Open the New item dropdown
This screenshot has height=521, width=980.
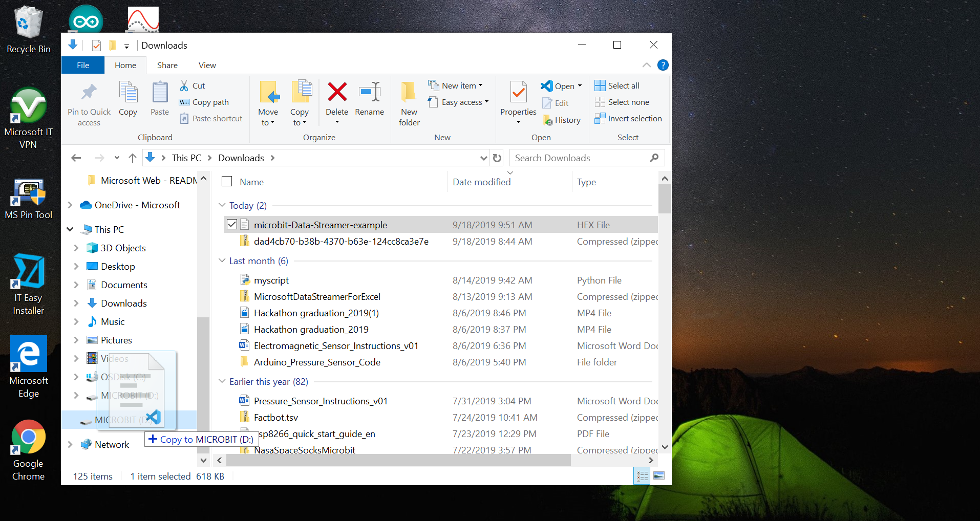click(456, 86)
